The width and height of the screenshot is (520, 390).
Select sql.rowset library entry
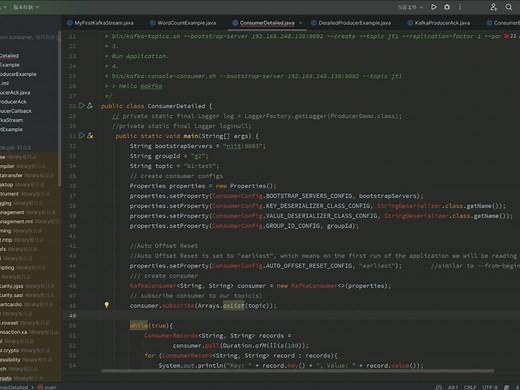pos(25,323)
